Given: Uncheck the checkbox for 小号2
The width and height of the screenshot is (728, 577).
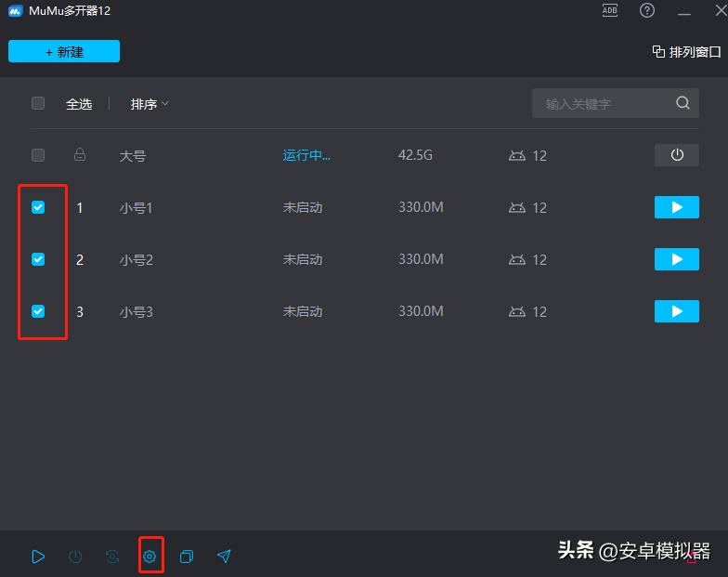Looking at the screenshot, I should point(38,259).
